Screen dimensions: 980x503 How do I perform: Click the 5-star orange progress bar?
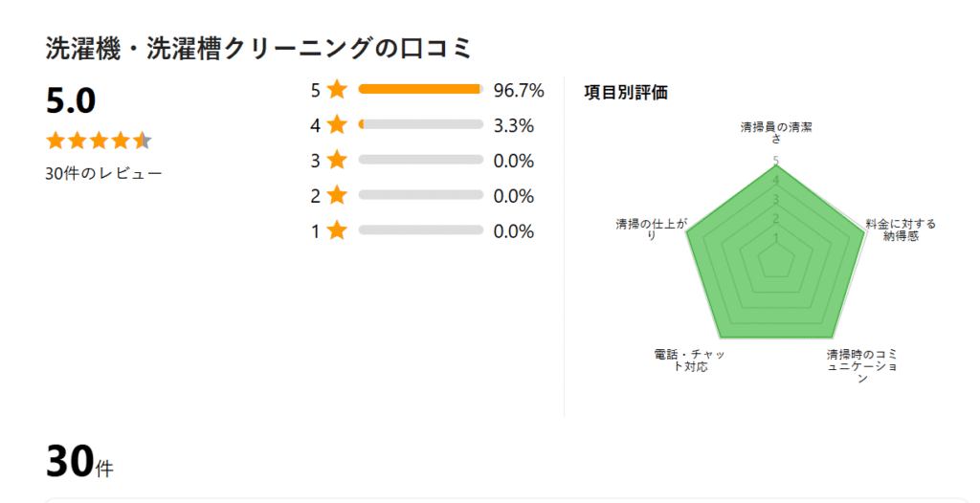click(420, 90)
